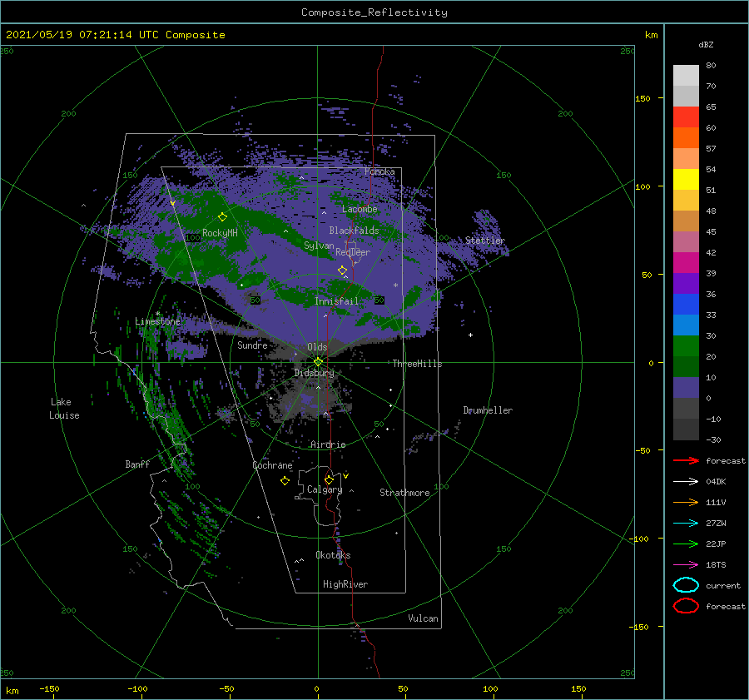
Task: Click the Strathmore label
Action: click(404, 493)
